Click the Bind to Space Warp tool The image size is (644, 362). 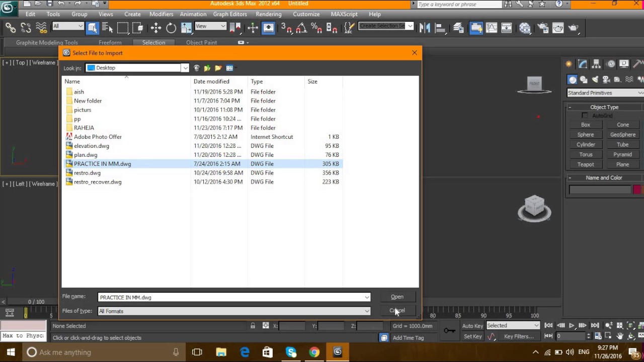click(41, 28)
